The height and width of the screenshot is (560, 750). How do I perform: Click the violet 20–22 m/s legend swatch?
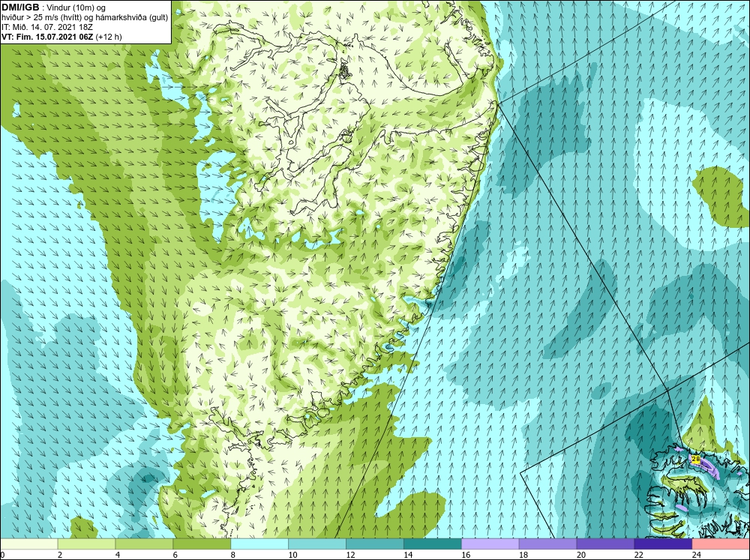click(x=605, y=544)
